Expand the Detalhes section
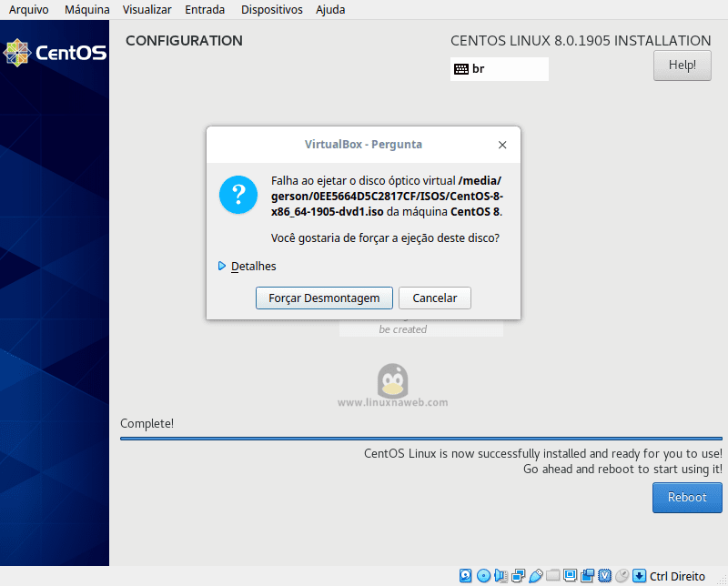Image resolution: width=728 pixels, height=586 pixels. pyautogui.click(x=247, y=266)
